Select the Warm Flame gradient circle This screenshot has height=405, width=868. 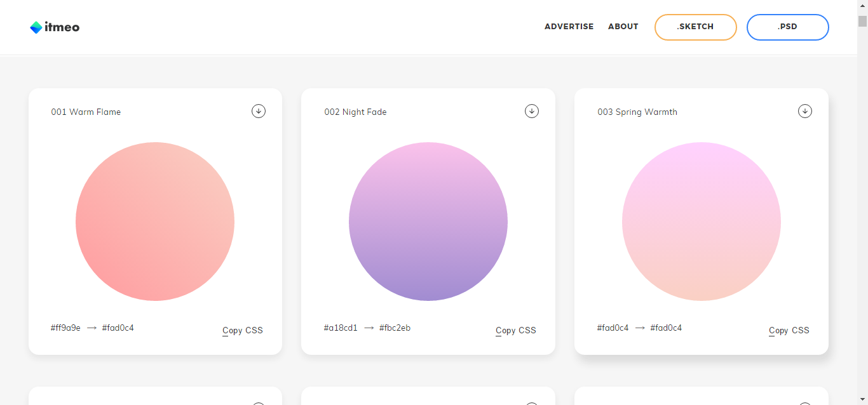pyautogui.click(x=155, y=222)
